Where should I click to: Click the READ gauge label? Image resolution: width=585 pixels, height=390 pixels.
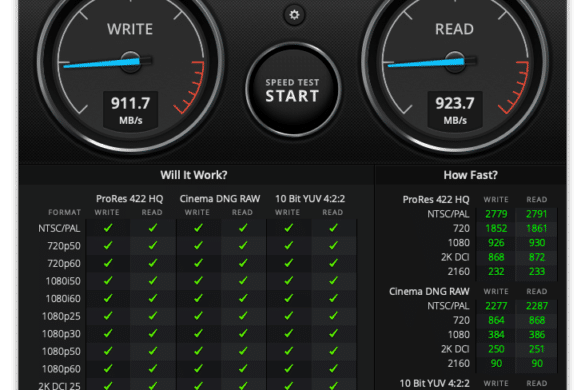coord(454,29)
